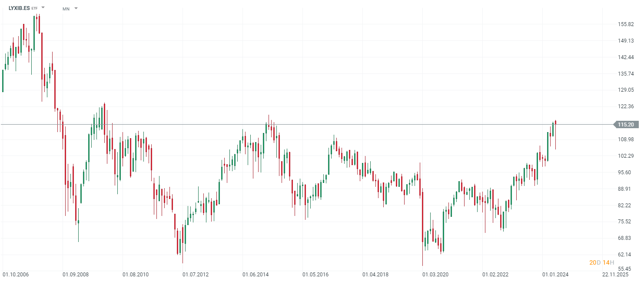Select the 01.09.2008 date marker

[76, 275]
